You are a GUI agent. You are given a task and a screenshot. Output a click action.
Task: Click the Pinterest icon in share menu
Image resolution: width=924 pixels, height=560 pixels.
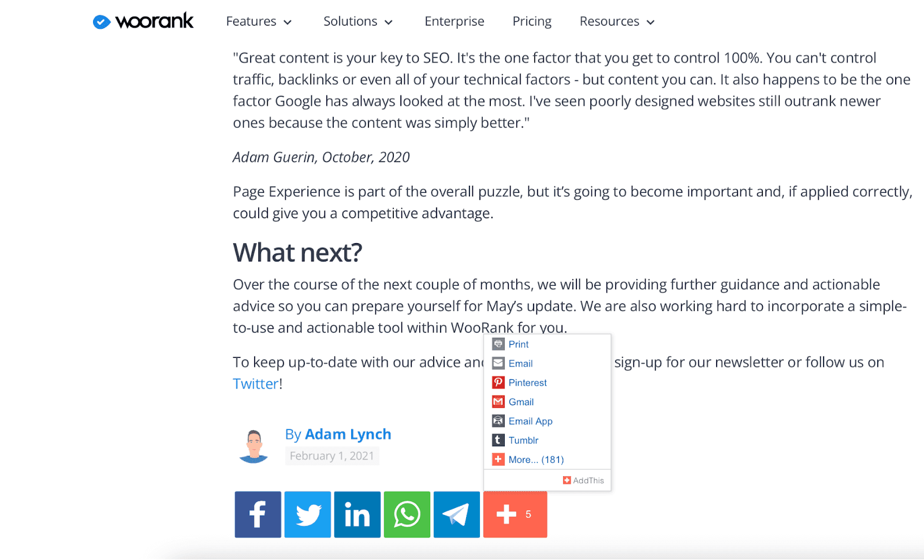pyautogui.click(x=498, y=383)
